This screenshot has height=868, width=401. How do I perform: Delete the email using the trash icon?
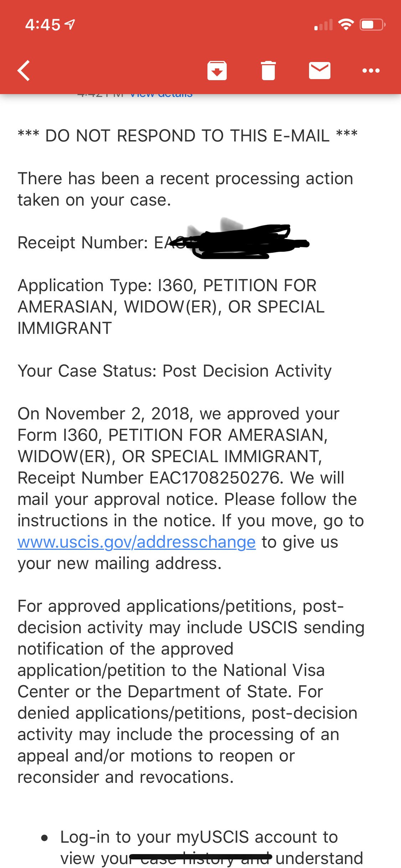point(268,71)
